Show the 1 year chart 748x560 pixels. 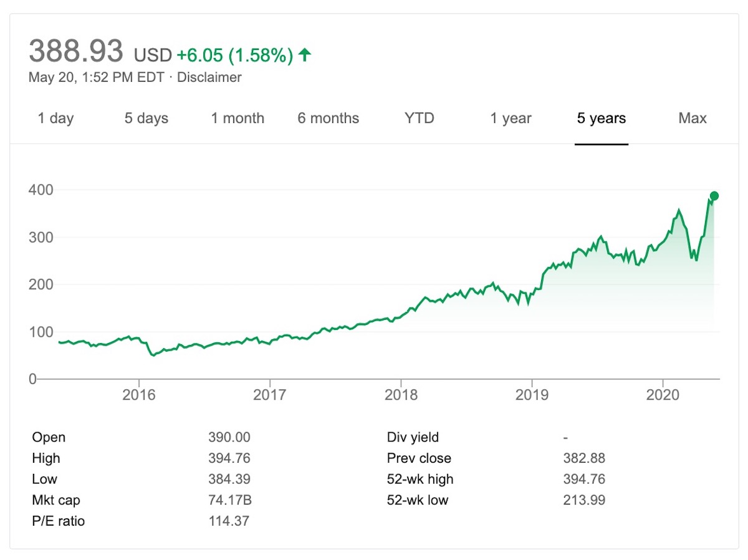coord(511,118)
